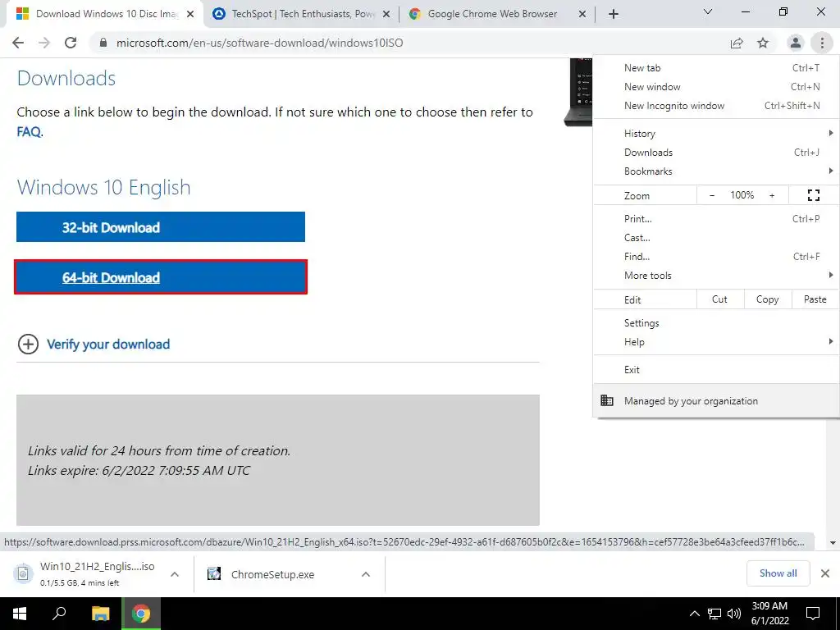Reload the page with the refresh icon
The width and height of the screenshot is (840, 630).
(71, 43)
